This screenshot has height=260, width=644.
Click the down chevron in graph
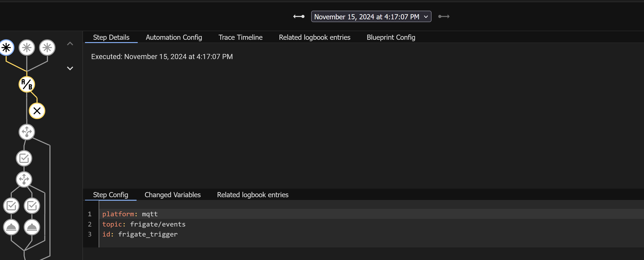point(70,68)
